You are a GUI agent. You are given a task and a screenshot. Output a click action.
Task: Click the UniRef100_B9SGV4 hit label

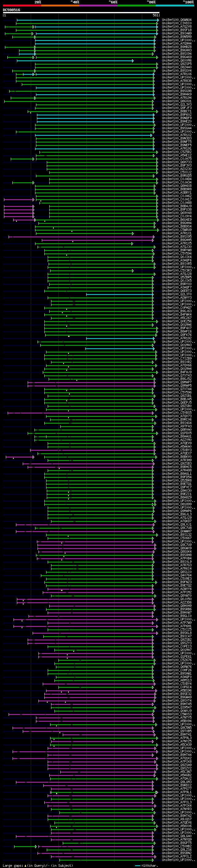[x=177, y=71]
